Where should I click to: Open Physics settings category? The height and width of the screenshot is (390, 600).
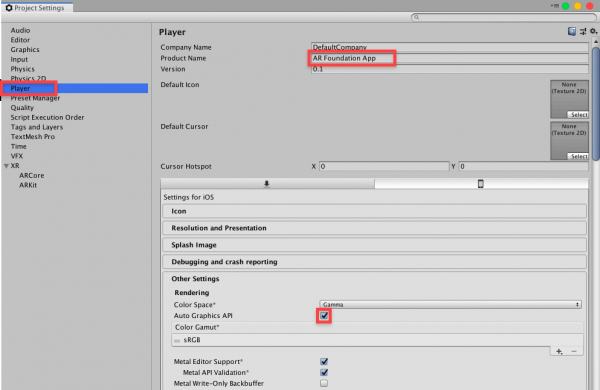23,69
